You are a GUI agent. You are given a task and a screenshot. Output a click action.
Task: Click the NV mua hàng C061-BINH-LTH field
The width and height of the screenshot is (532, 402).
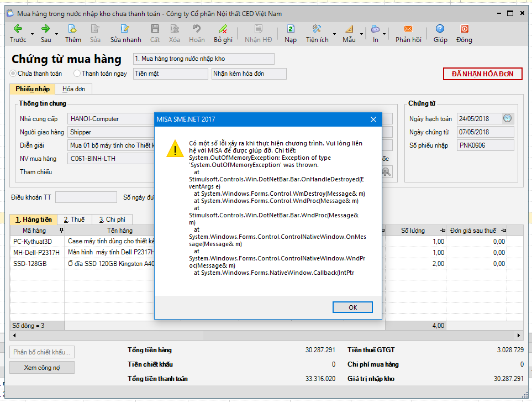(x=111, y=159)
